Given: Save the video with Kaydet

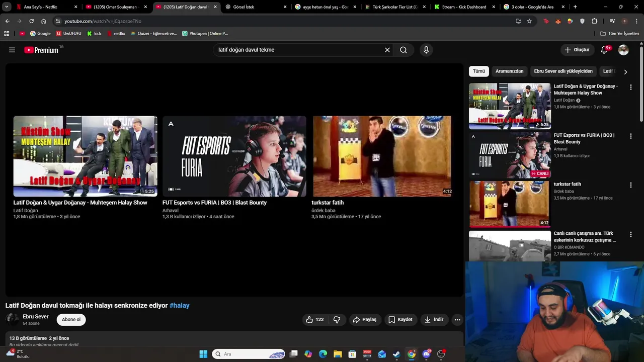Looking at the screenshot, I should [400, 320].
